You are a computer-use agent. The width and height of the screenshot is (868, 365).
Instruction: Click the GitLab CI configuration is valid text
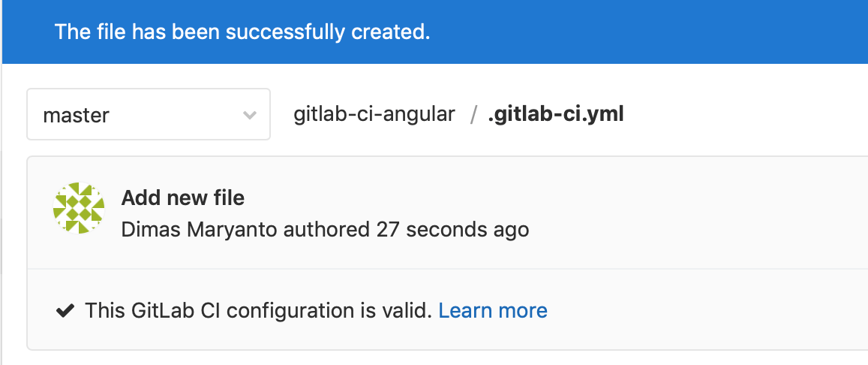[258, 310]
